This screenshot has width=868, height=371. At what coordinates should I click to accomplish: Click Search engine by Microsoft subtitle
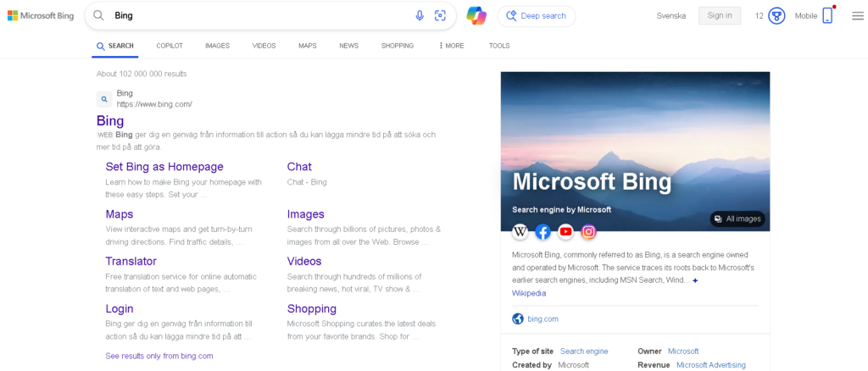562,209
